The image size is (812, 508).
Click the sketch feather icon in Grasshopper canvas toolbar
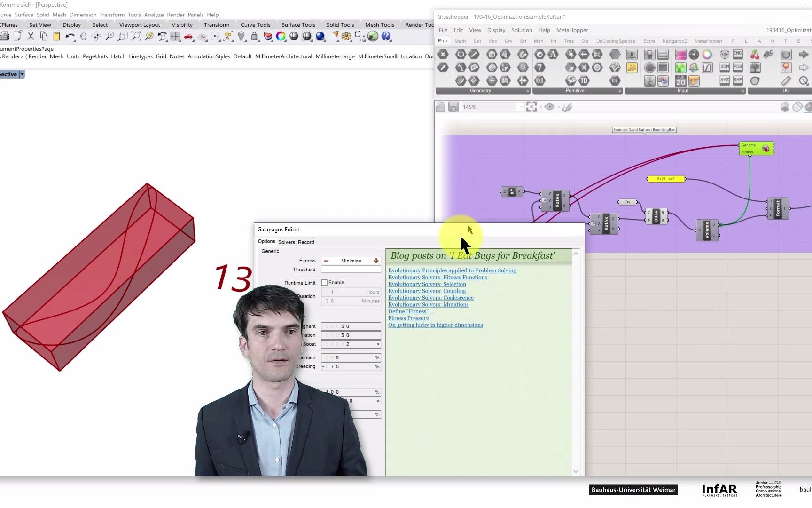tap(567, 107)
